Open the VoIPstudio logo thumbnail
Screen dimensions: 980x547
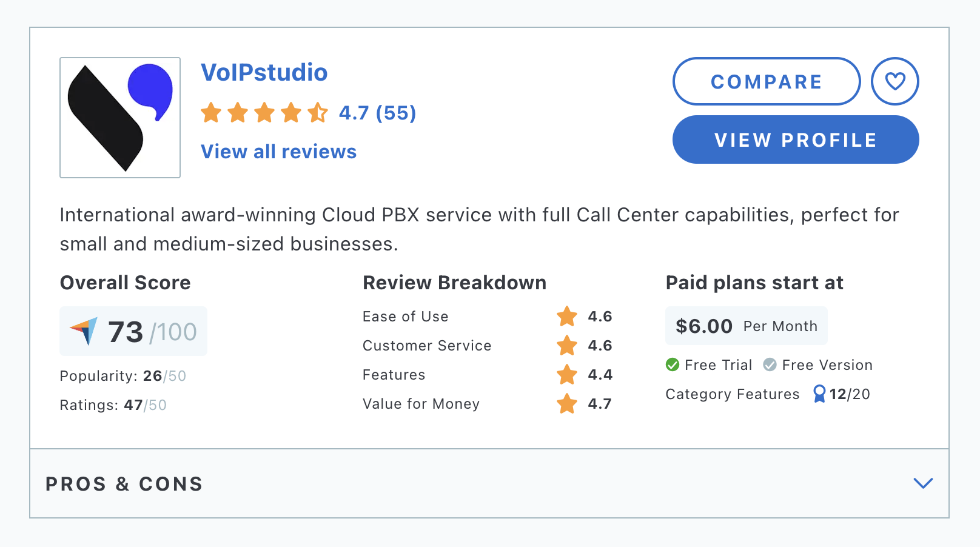click(120, 118)
